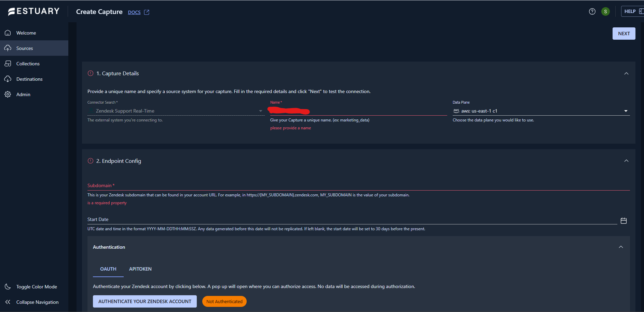Navigate to Destinations
This screenshot has width=644, height=312.
[29, 79]
